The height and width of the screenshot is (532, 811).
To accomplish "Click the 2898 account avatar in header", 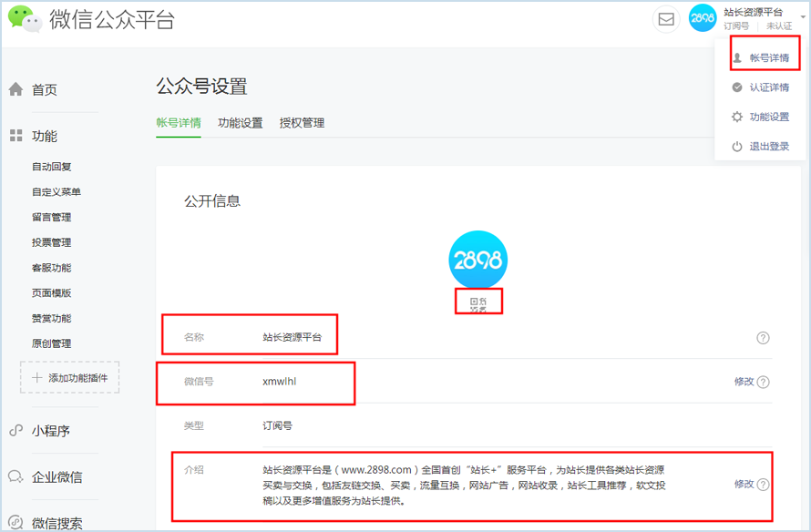I will pyautogui.click(x=703, y=18).
